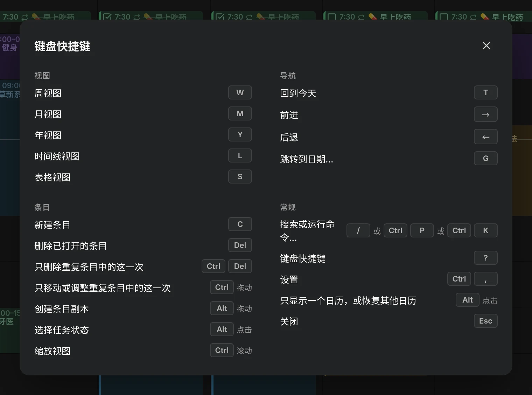
Task: Click the 常规 section heading
Action: coord(288,207)
